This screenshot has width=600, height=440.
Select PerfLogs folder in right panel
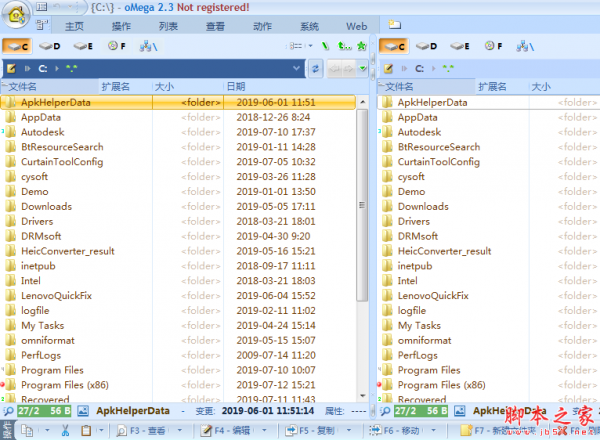coord(489,355)
